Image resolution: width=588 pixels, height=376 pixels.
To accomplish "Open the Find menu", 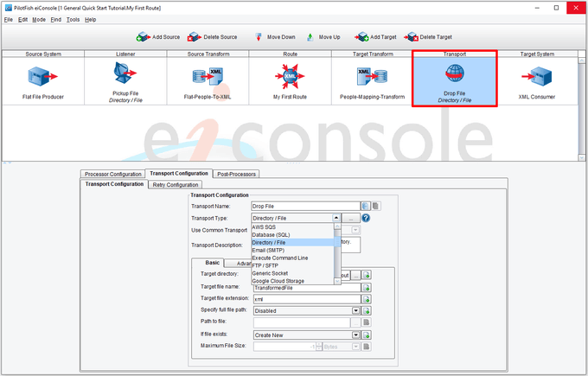I will coord(56,20).
